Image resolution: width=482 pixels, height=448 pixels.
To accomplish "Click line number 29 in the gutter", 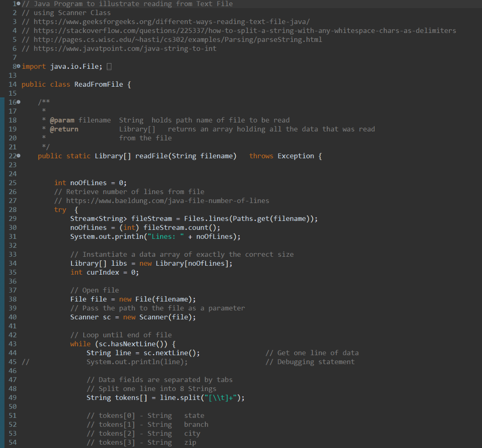I will [12, 218].
